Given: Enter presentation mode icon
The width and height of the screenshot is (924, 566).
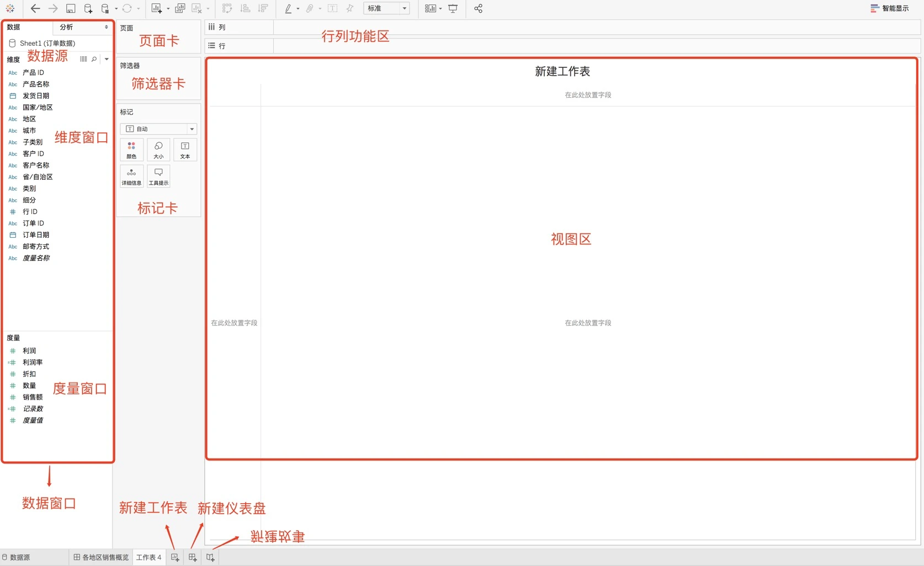Looking at the screenshot, I should pos(453,8).
